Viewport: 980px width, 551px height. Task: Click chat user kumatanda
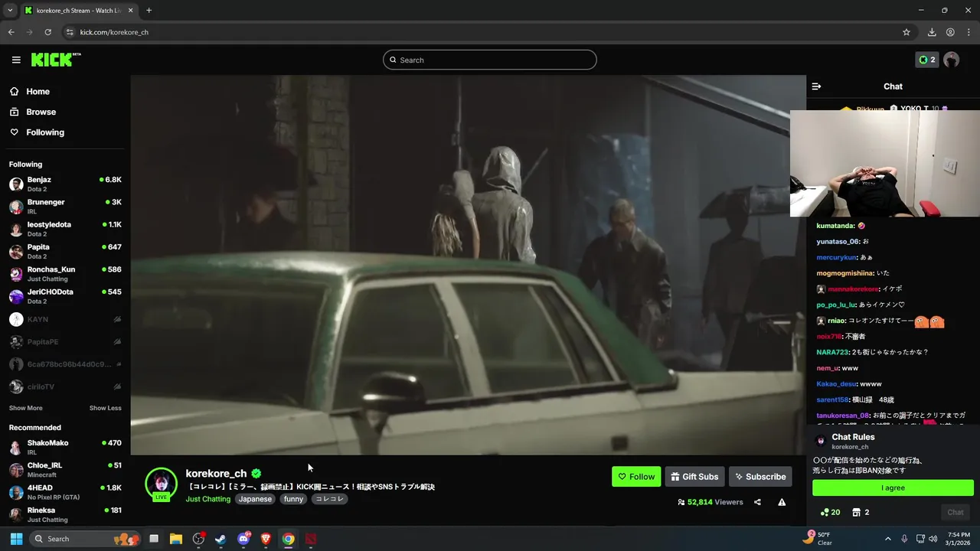click(835, 226)
